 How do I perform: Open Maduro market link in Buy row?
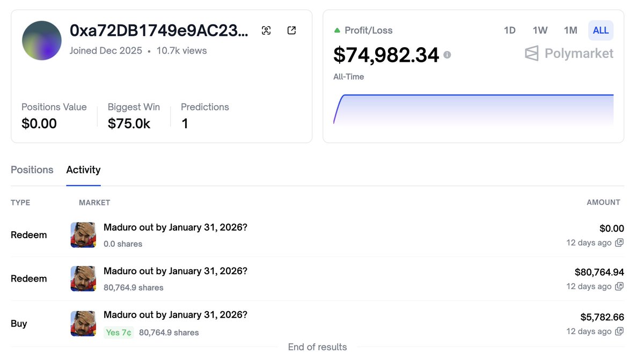[175, 315]
